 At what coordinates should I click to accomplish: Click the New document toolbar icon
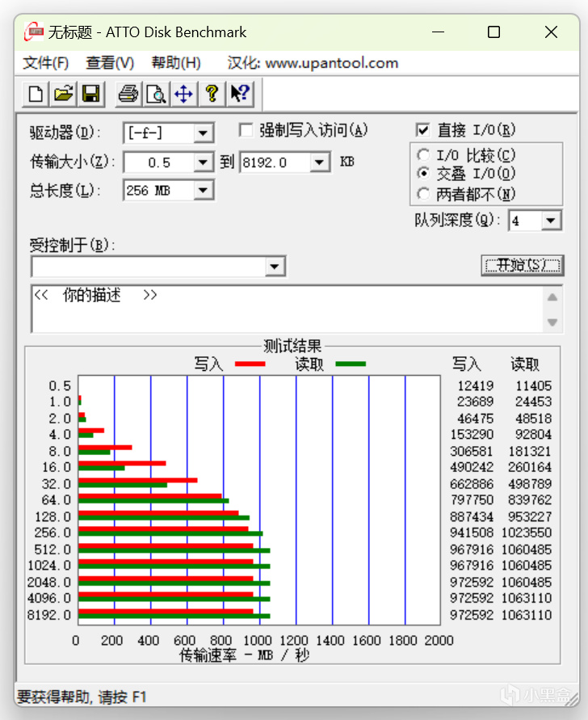coord(36,94)
